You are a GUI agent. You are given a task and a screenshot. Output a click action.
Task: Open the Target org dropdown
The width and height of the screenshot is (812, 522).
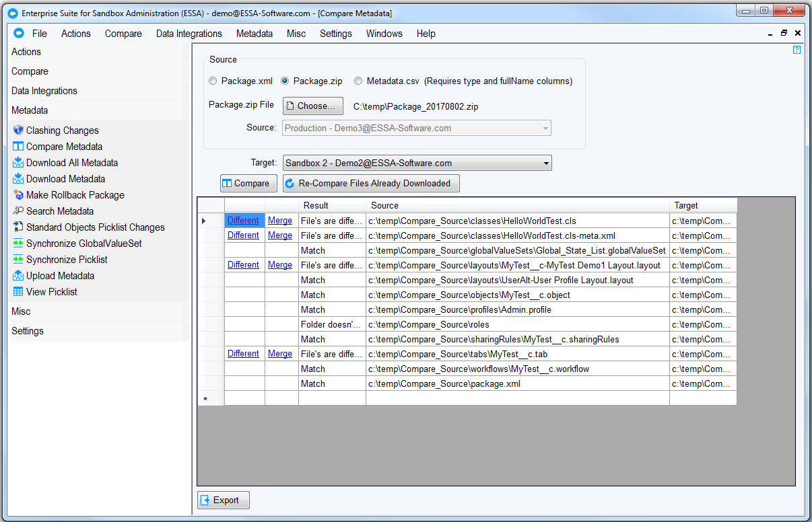tap(417, 163)
